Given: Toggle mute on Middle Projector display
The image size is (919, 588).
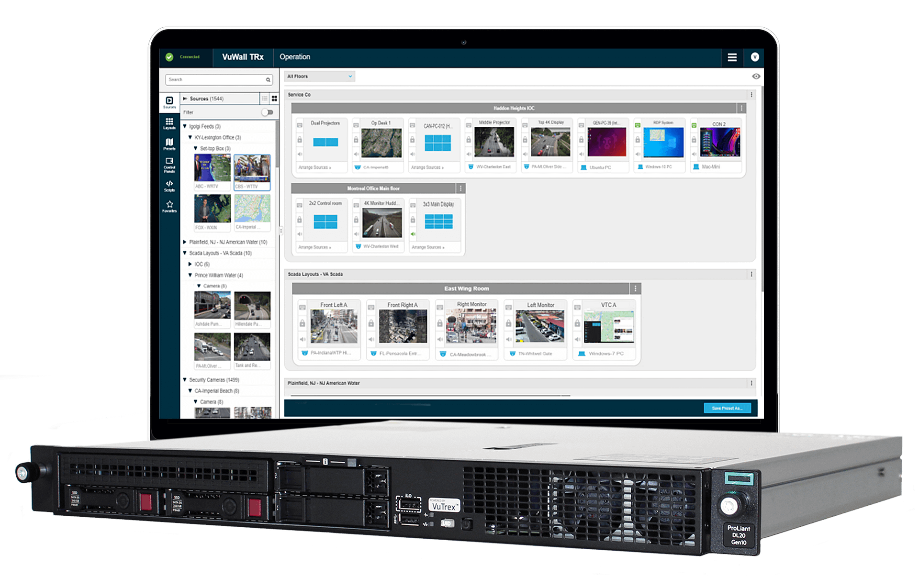Looking at the screenshot, I should pyautogui.click(x=469, y=154).
